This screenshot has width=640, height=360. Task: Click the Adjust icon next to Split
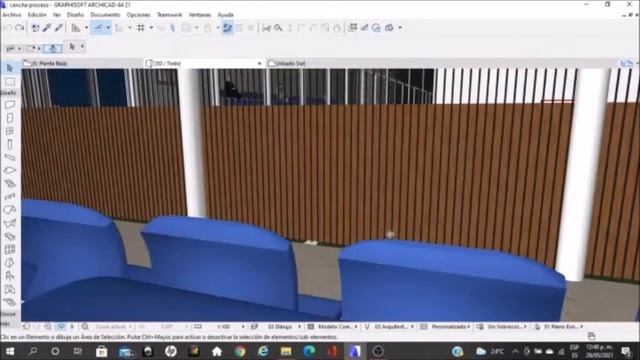[x=278, y=28]
